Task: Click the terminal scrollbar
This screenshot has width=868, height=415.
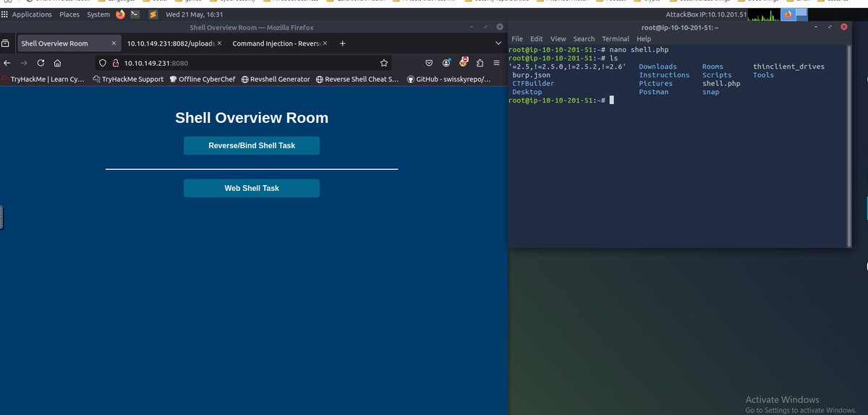Action: pyautogui.click(x=848, y=145)
